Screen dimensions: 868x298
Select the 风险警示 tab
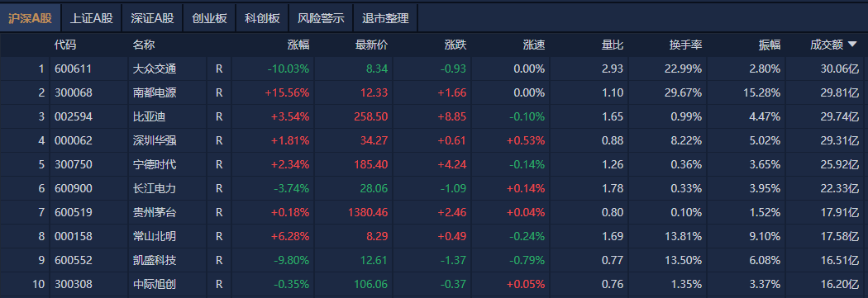click(x=321, y=18)
